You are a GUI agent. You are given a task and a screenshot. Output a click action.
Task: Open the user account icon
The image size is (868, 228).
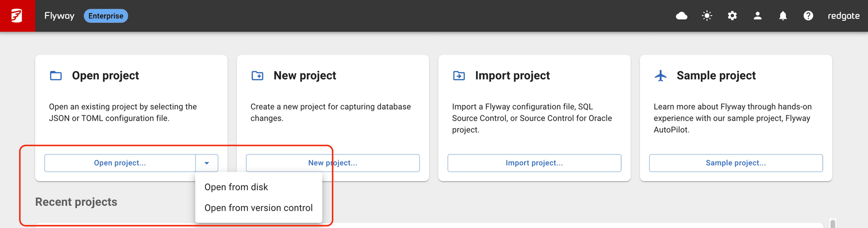click(758, 16)
